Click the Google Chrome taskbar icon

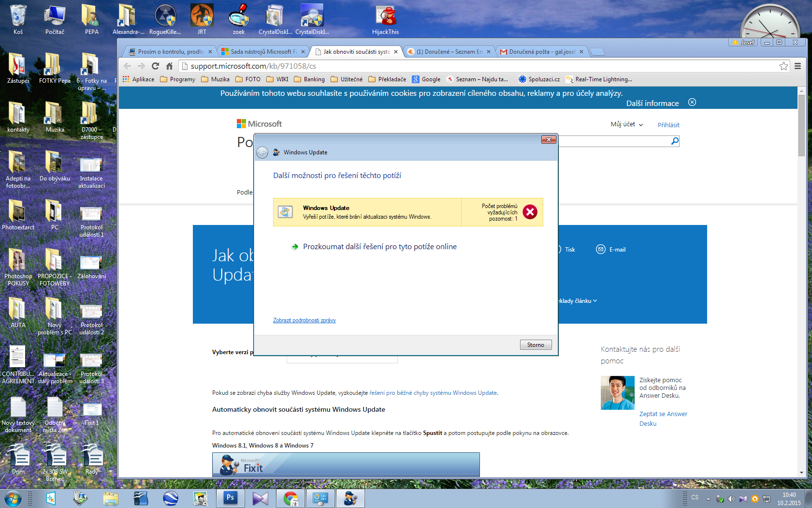click(x=290, y=498)
